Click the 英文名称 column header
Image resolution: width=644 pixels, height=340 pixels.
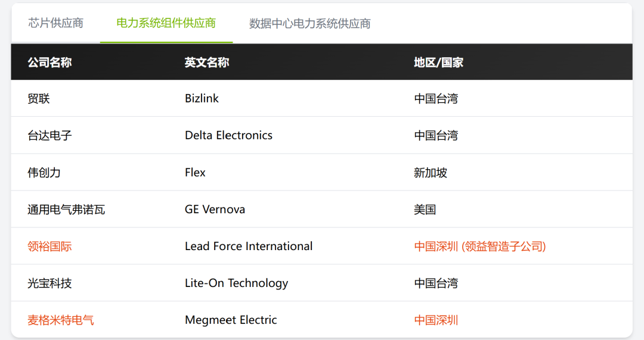coord(207,63)
